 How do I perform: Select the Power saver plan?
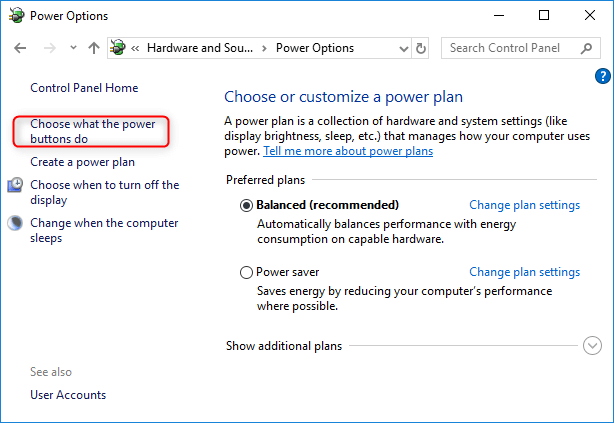247,272
